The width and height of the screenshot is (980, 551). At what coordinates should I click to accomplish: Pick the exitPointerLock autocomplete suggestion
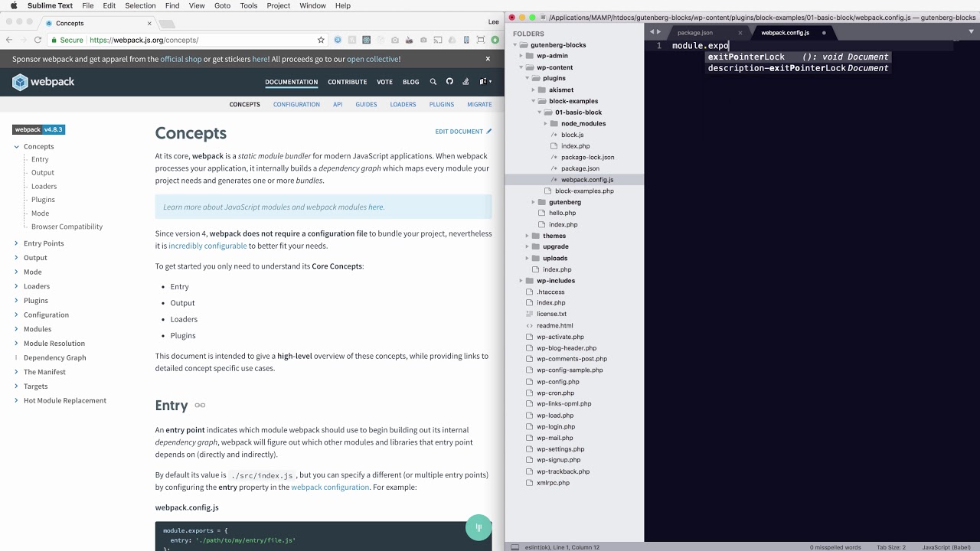pyautogui.click(x=798, y=57)
